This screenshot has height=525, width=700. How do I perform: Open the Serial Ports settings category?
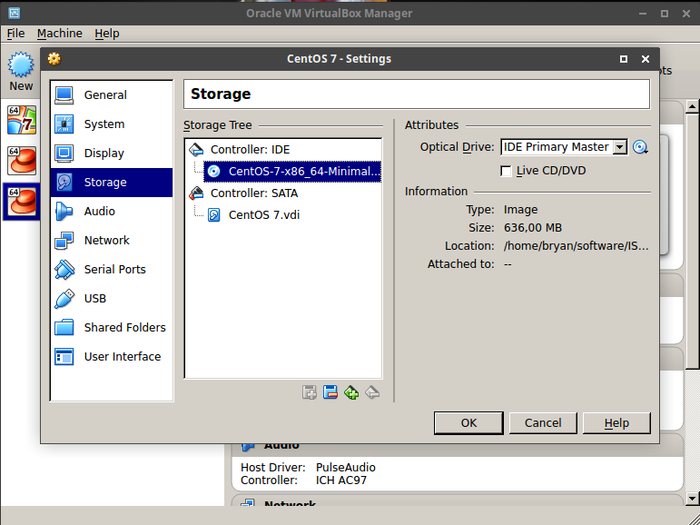pos(111,269)
